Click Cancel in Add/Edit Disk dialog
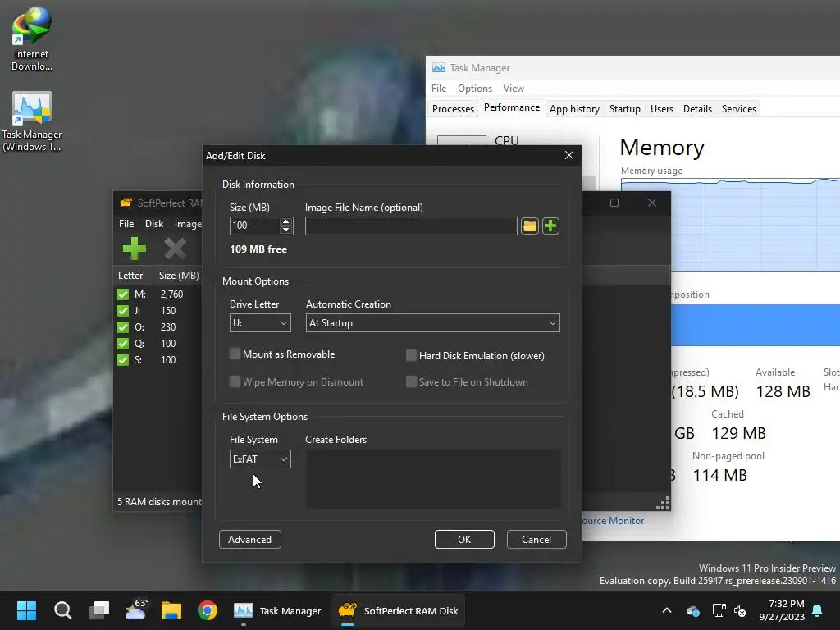The height and width of the screenshot is (630, 840). [536, 540]
